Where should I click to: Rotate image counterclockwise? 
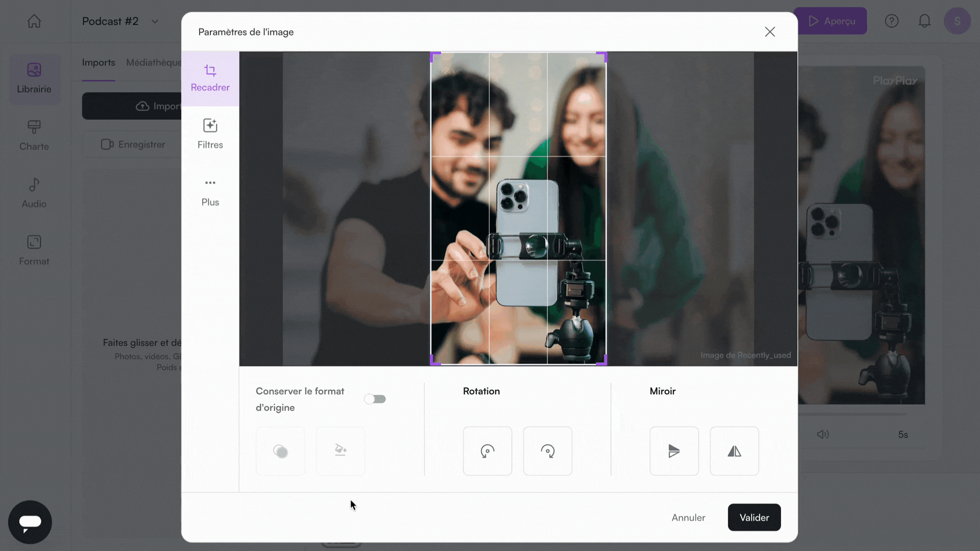point(487,451)
